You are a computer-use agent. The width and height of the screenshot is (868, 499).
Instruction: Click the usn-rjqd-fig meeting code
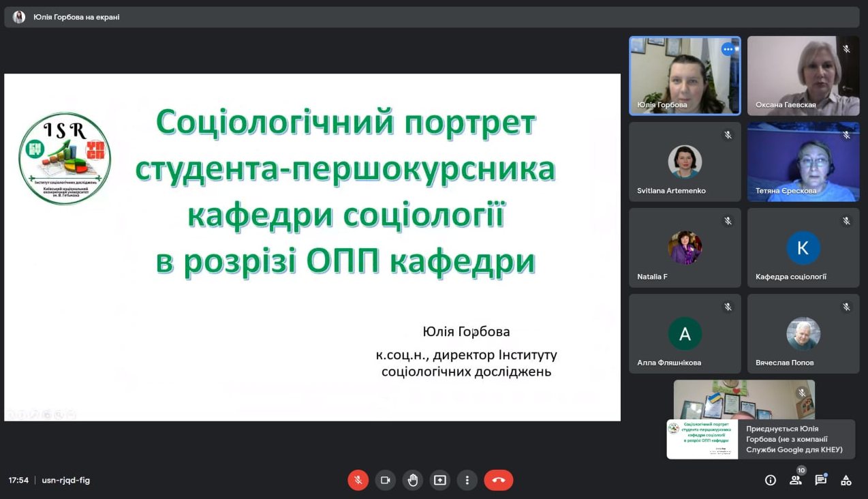65,480
